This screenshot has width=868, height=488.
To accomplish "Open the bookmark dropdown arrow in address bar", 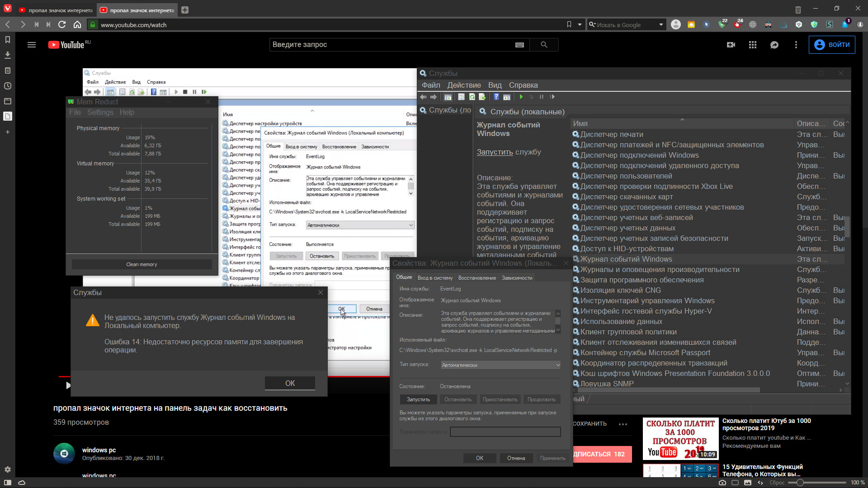I will [580, 25].
